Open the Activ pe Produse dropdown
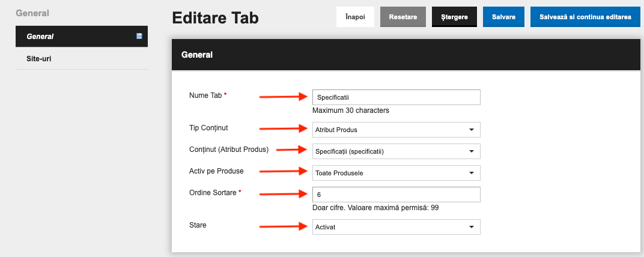This screenshot has height=257, width=644. point(396,173)
